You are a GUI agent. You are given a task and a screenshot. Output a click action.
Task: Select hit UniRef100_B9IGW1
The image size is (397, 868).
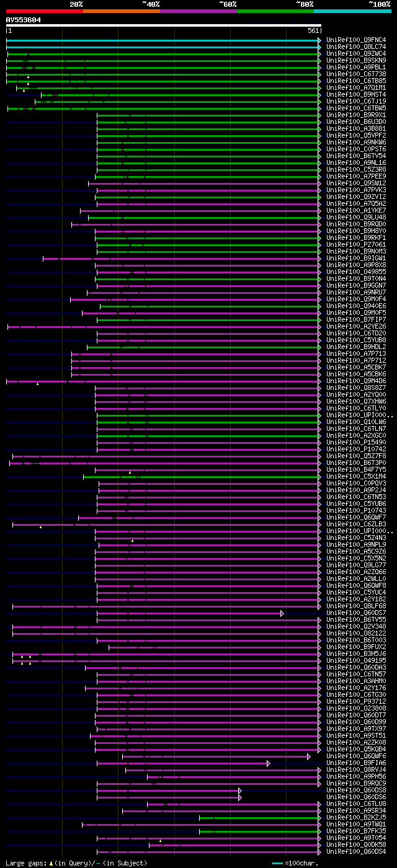point(356,259)
